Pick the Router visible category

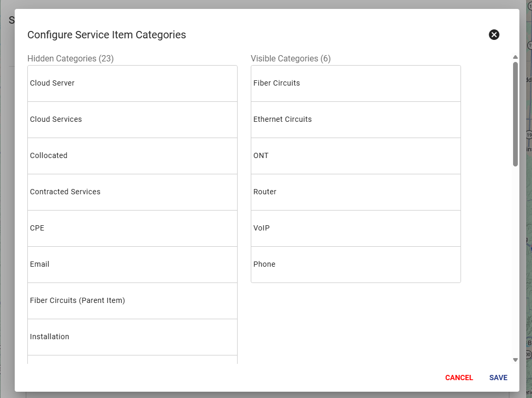click(355, 192)
